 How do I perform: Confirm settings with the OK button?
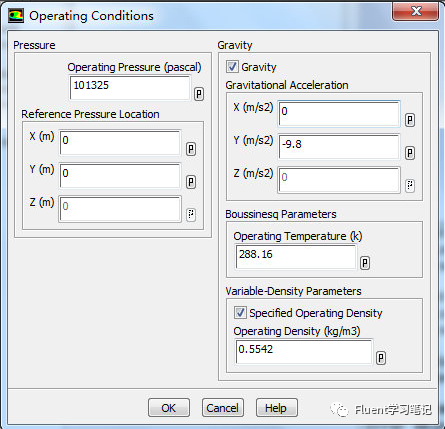[169, 408]
